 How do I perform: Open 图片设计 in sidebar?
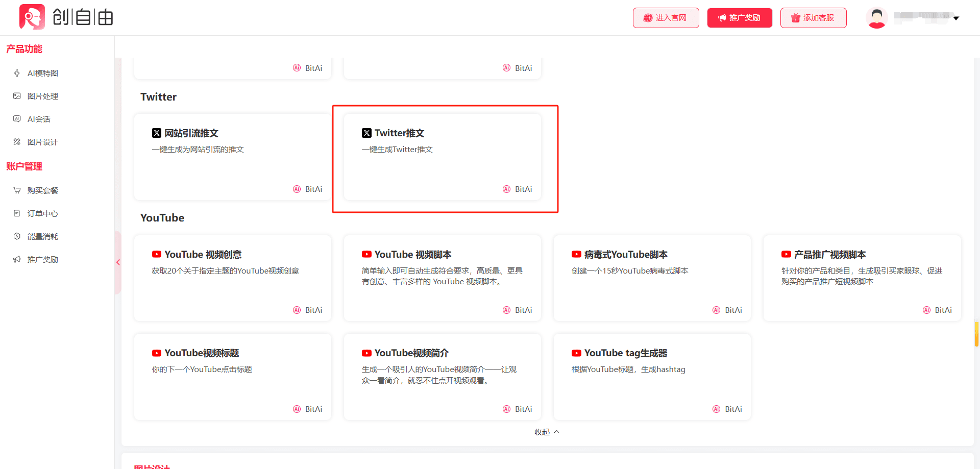[43, 142]
